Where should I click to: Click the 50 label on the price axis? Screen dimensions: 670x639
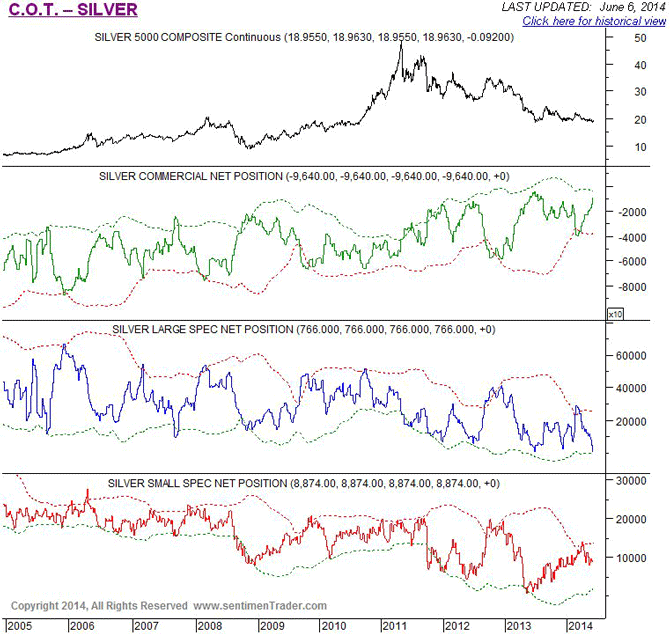point(639,37)
